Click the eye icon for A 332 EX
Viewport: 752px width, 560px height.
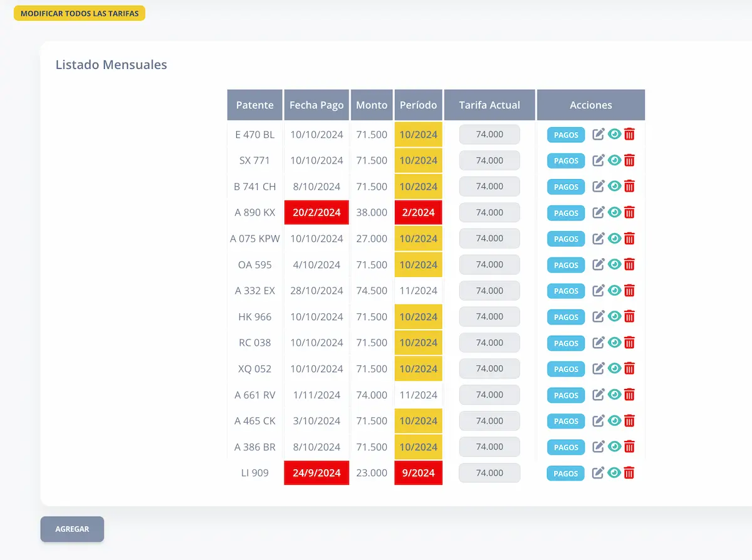point(614,291)
